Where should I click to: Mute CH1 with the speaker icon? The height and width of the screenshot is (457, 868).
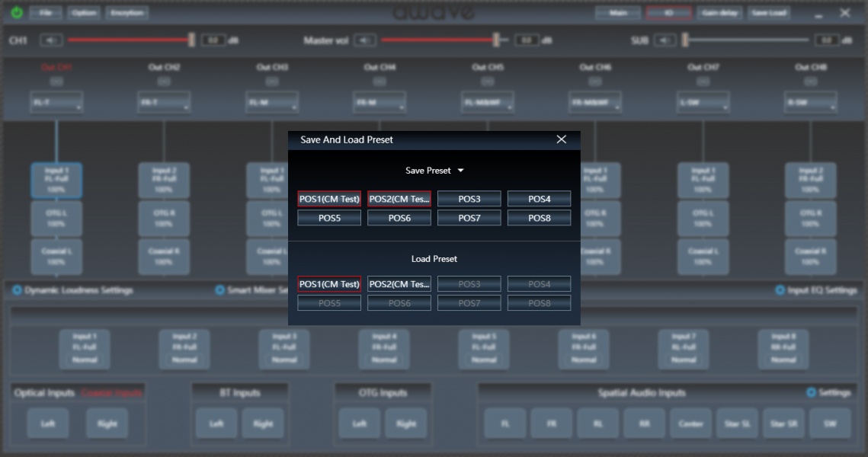tap(51, 40)
